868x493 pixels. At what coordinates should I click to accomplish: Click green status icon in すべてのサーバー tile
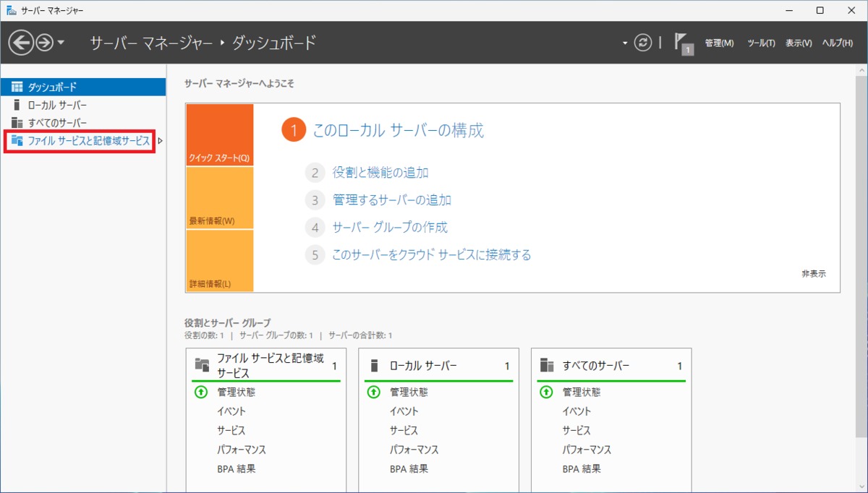(547, 392)
